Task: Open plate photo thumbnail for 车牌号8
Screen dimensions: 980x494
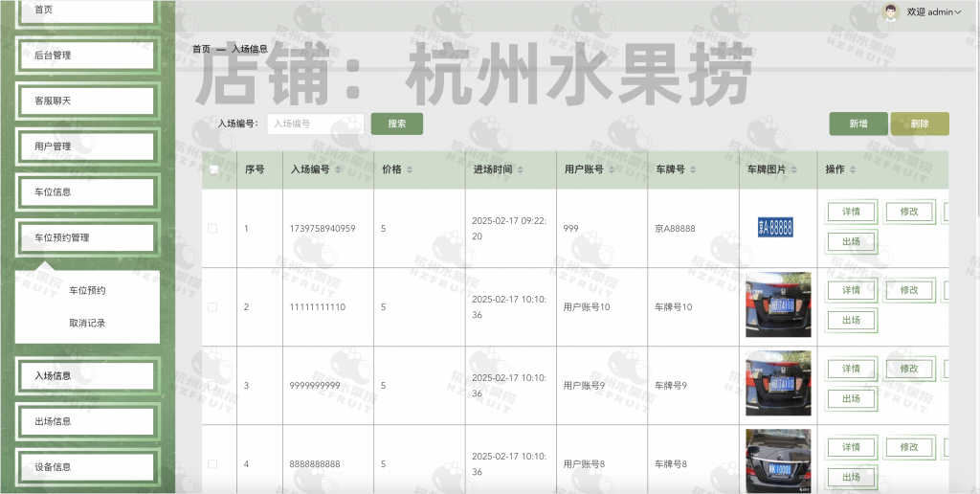Action: click(778, 460)
